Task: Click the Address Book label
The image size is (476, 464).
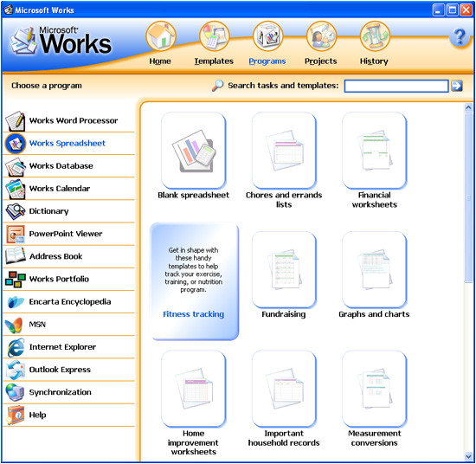Action: pos(55,256)
